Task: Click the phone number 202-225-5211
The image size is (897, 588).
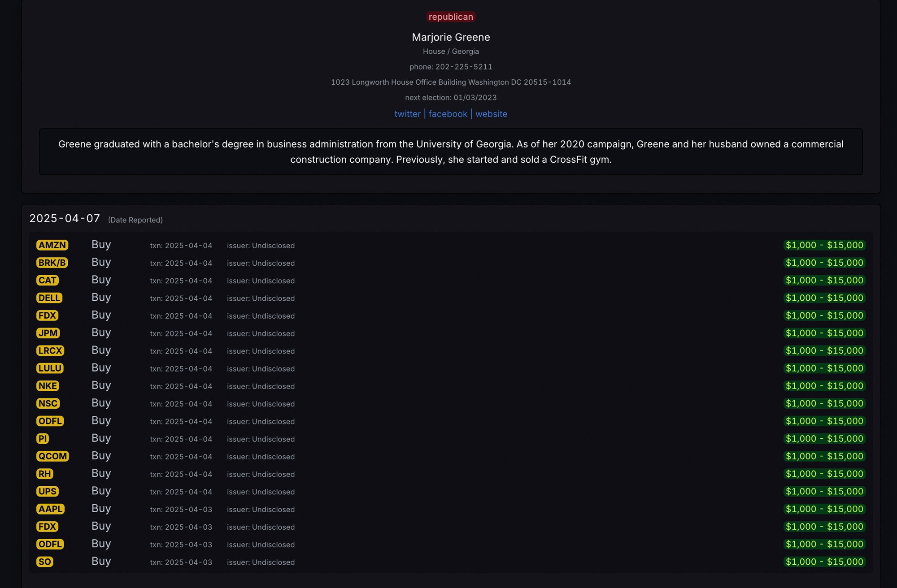Action: coord(464,67)
